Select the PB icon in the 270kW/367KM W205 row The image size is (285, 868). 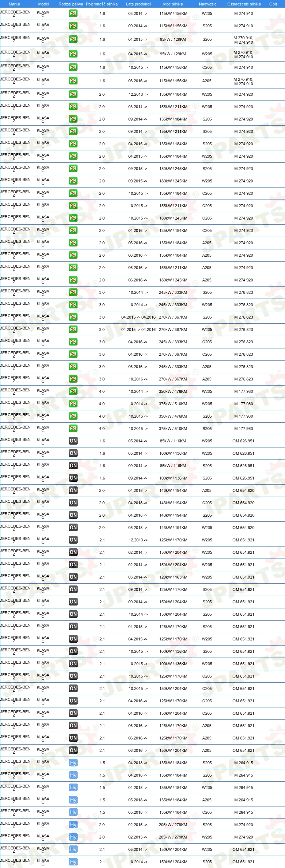pos(73,330)
